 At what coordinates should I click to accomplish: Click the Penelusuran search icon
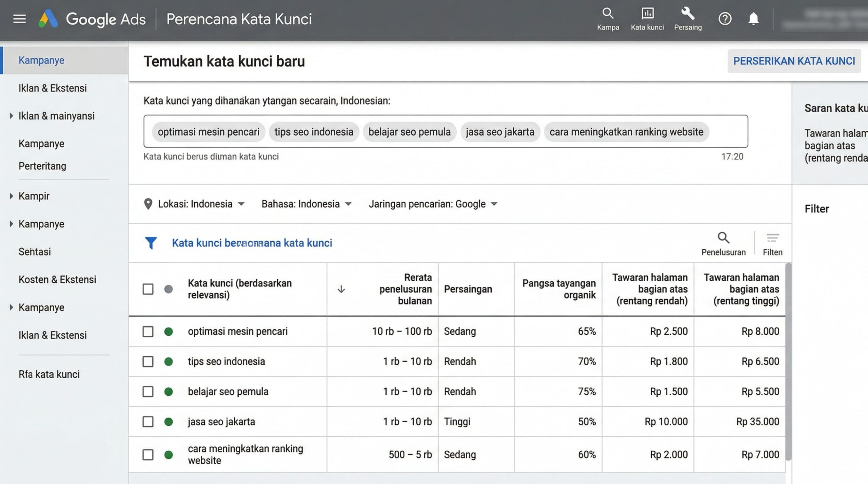[x=723, y=244]
